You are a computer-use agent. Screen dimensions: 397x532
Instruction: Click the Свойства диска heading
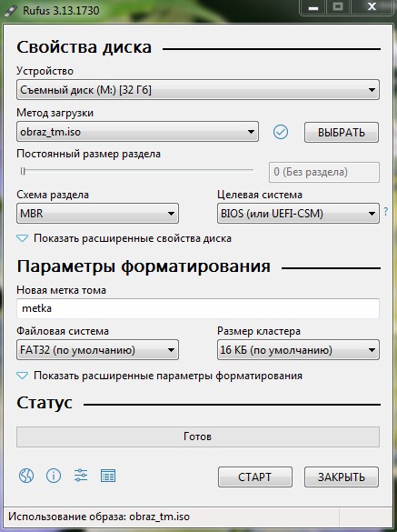pos(84,47)
